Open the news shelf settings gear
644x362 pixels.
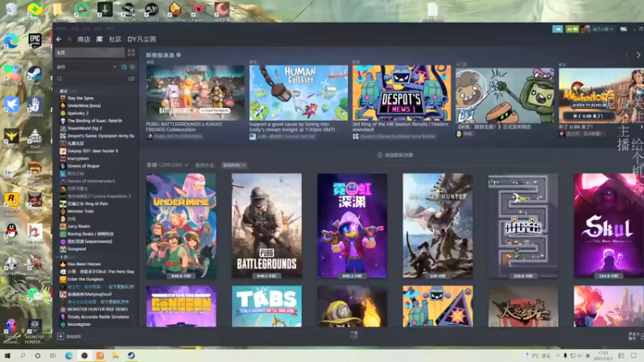click(179, 55)
